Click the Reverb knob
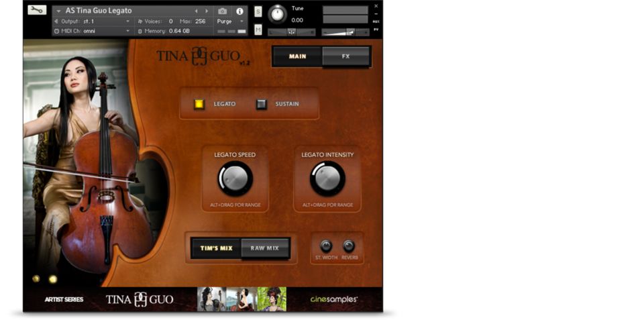This screenshot has height=320, width=644. point(349,246)
